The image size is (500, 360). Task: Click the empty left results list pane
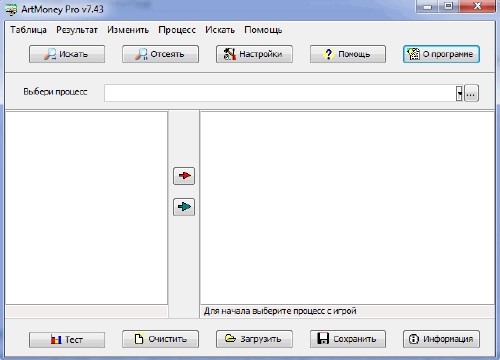pos(86,208)
